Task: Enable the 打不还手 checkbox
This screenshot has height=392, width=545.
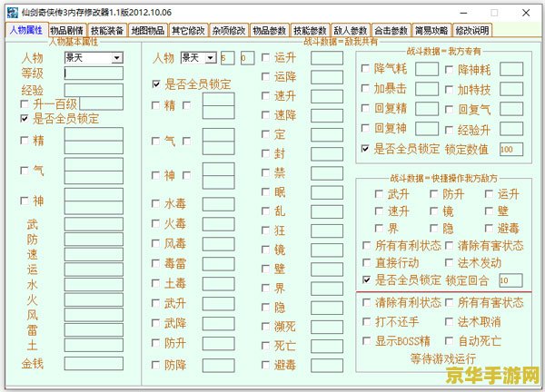Action: [366, 321]
